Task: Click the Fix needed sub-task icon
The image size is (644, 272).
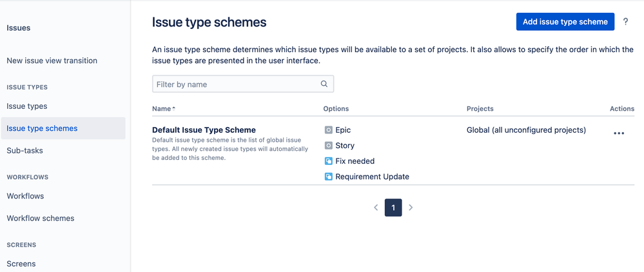Action: click(328, 161)
